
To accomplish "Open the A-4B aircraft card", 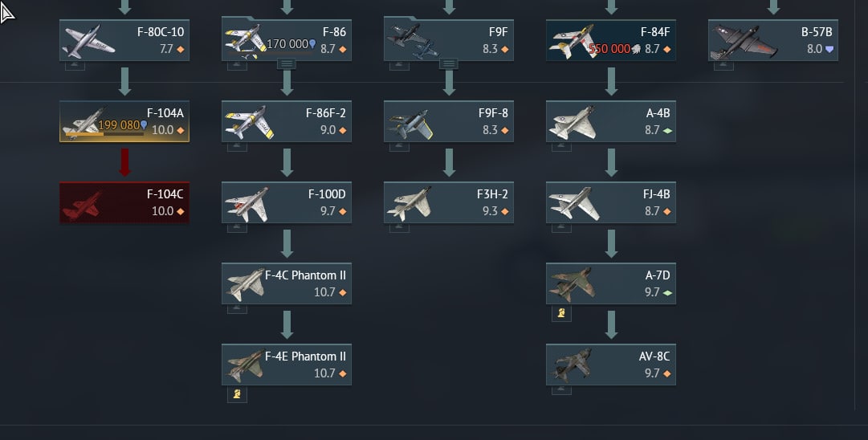I will [x=610, y=121].
